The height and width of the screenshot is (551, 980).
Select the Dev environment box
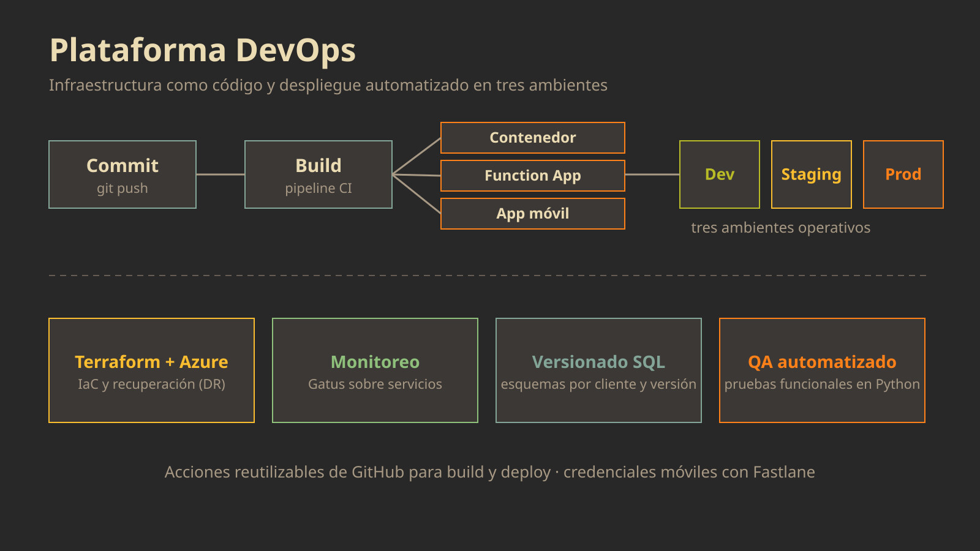coord(720,174)
